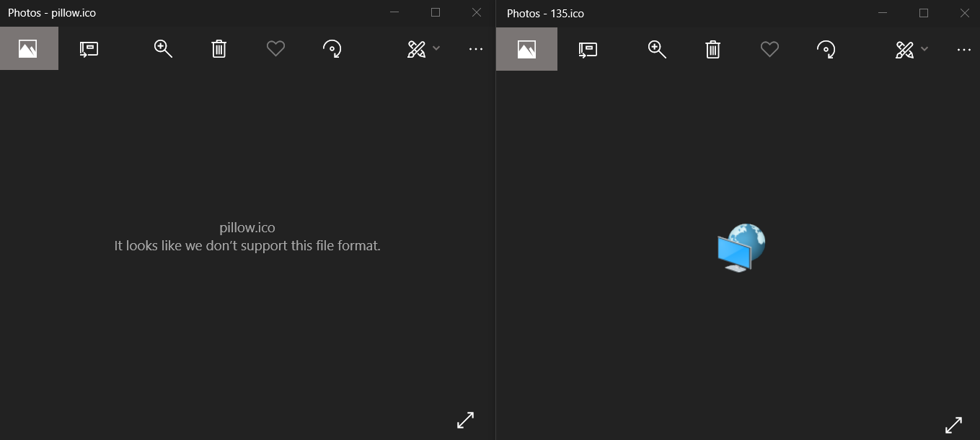Open the See more menu for pillow.ico
This screenshot has width=980, height=440.
pos(475,49)
